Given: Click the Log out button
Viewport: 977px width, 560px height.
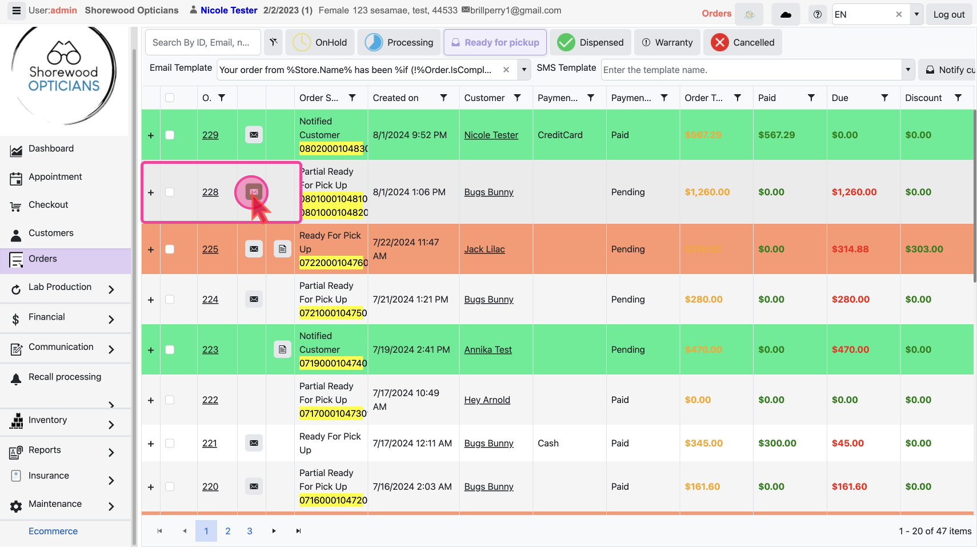Looking at the screenshot, I should pyautogui.click(x=948, y=14).
